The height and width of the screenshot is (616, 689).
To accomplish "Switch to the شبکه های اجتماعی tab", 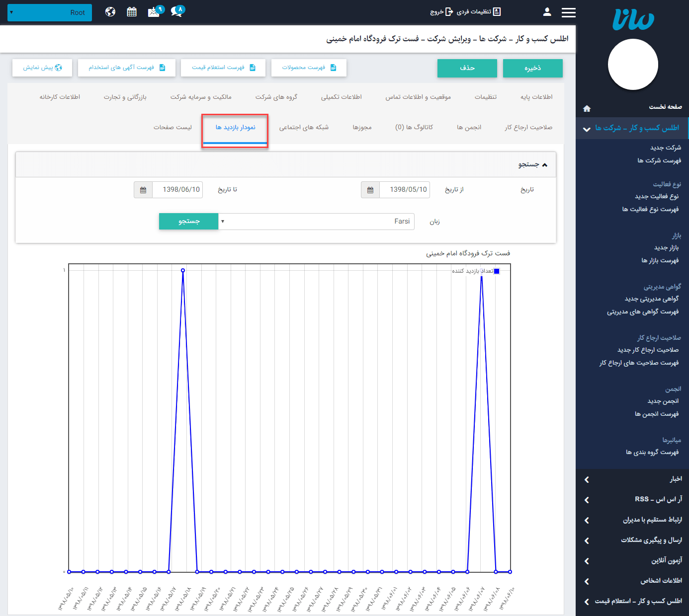I will pyautogui.click(x=304, y=127).
